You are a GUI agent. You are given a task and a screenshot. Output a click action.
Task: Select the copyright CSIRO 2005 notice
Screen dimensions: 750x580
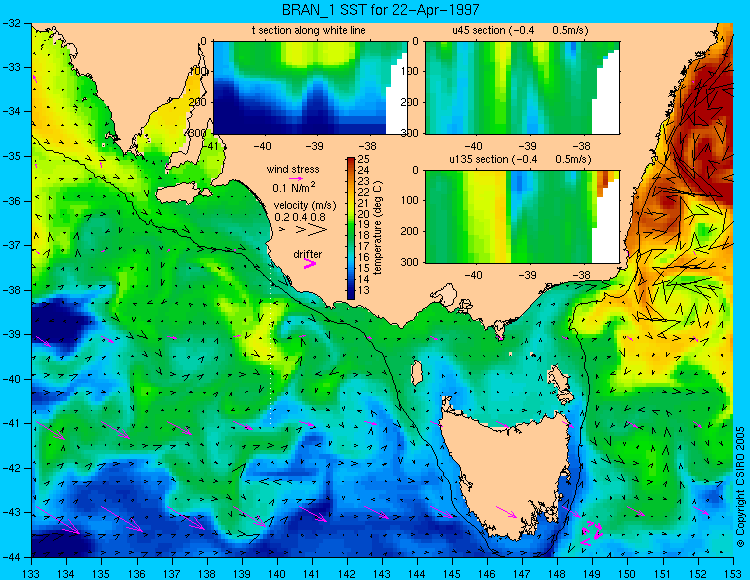click(740, 488)
